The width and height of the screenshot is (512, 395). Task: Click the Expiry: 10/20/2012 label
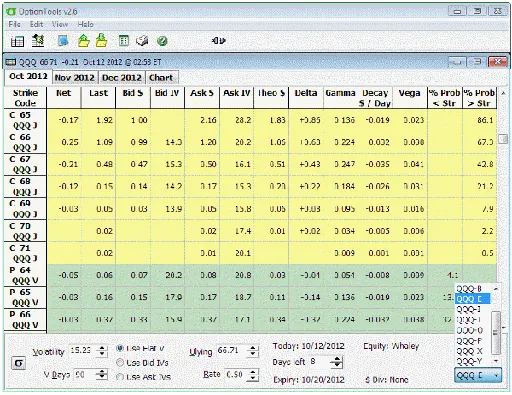tap(309, 380)
